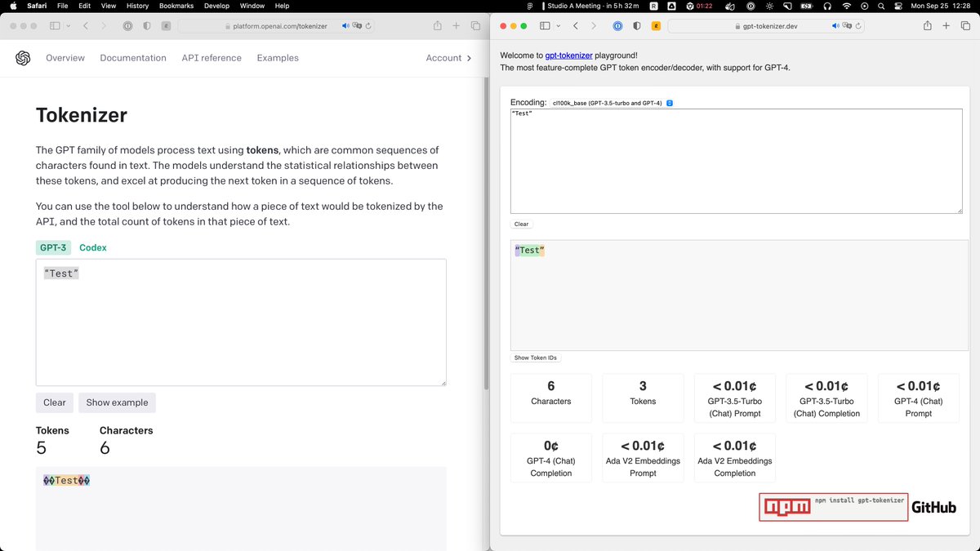Click the Share icon in the gpt-tokenizer.dev window
980x551 pixels.
pyautogui.click(x=928, y=26)
